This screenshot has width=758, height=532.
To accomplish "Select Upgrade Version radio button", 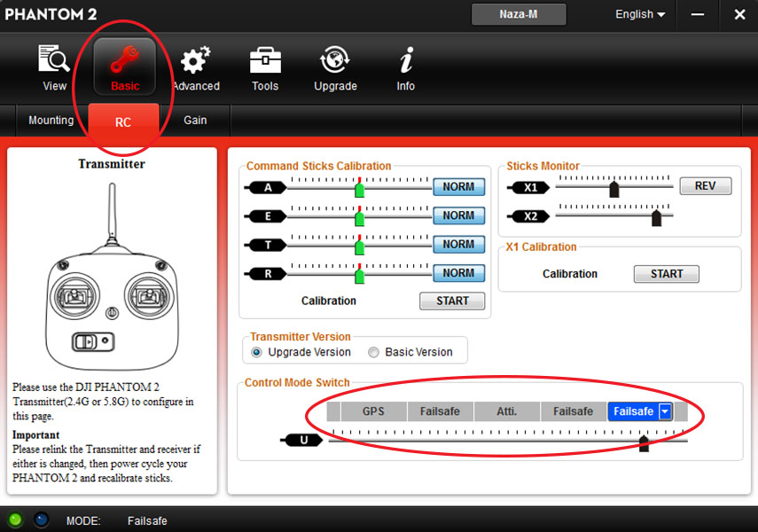I will click(257, 352).
